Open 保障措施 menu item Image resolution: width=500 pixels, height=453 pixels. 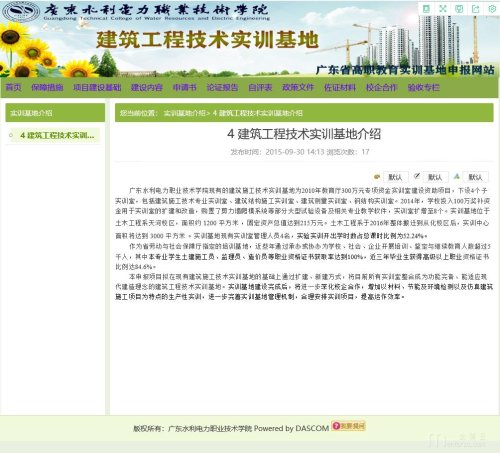[x=47, y=87]
